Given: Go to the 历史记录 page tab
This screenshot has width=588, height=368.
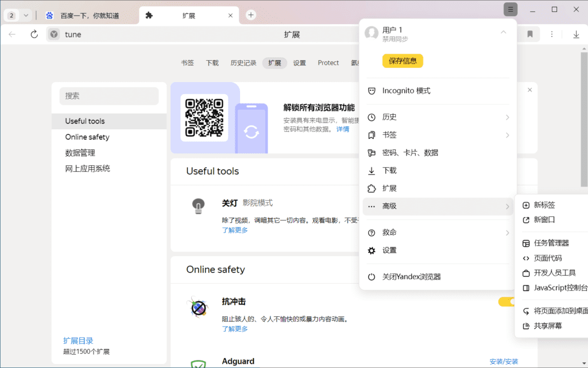Looking at the screenshot, I should [243, 63].
